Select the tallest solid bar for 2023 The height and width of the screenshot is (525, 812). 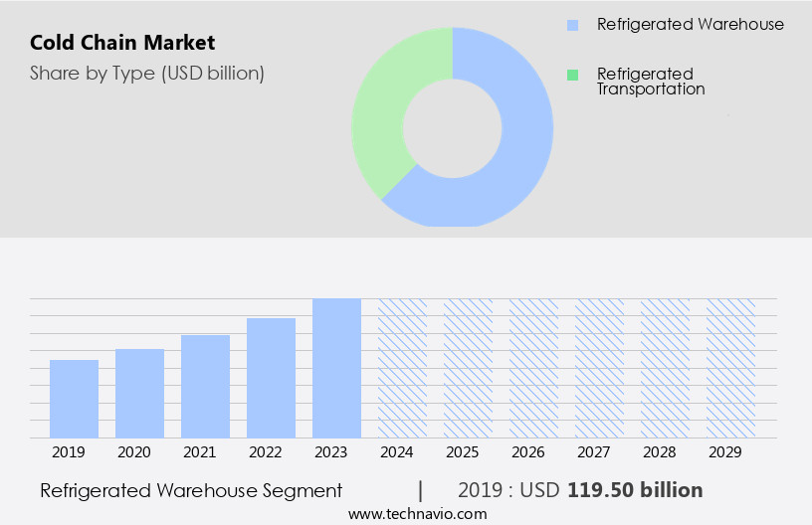pyautogui.click(x=336, y=368)
